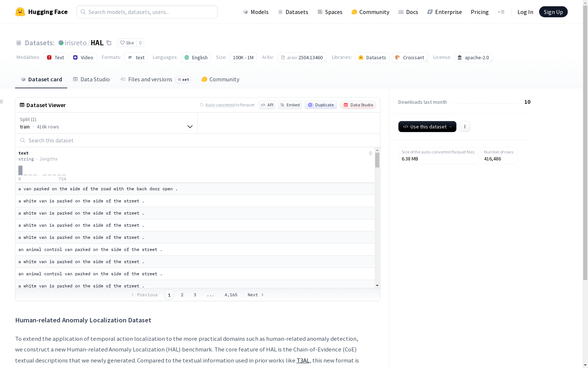Click the apache-2.0 license tag
This screenshot has width=588, height=368.
point(473,57)
